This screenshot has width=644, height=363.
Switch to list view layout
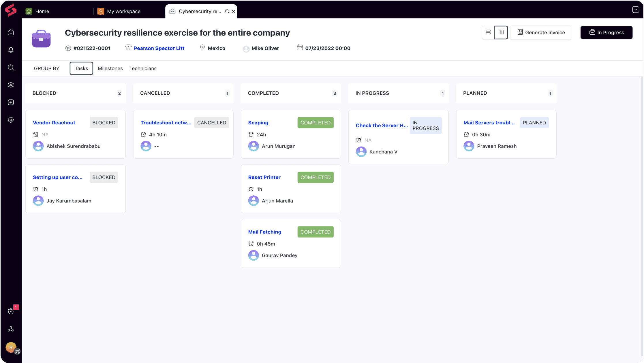coord(488,32)
